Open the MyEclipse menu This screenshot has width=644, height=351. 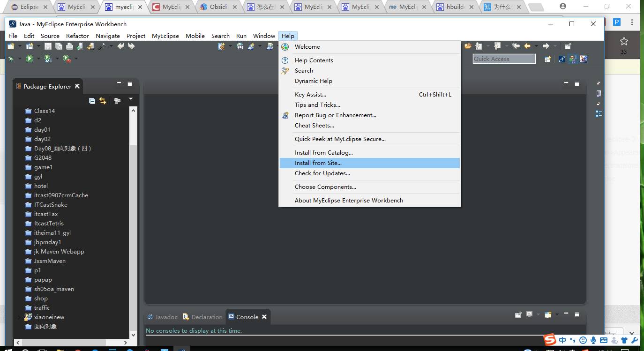(x=165, y=36)
